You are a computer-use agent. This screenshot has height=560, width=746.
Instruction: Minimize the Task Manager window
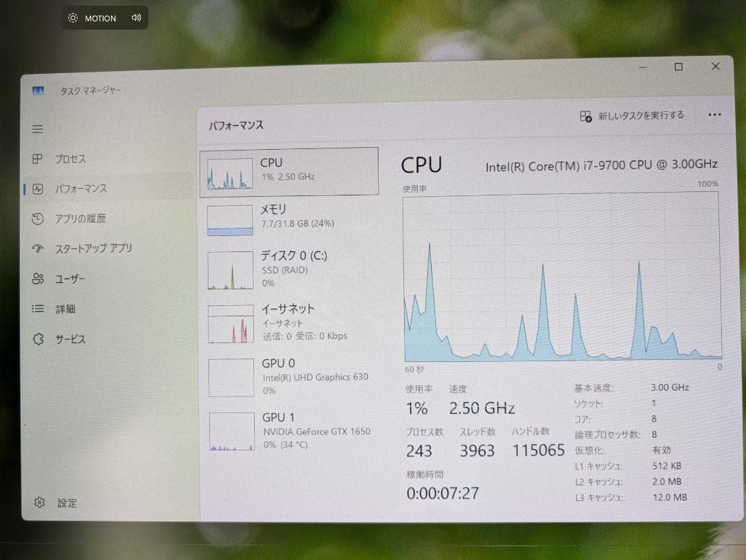point(642,68)
